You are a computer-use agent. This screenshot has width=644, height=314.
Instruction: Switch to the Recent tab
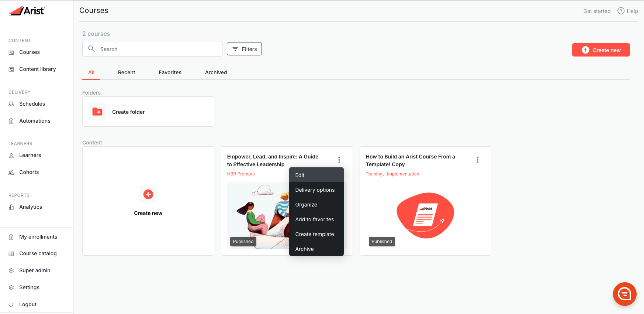tap(127, 72)
